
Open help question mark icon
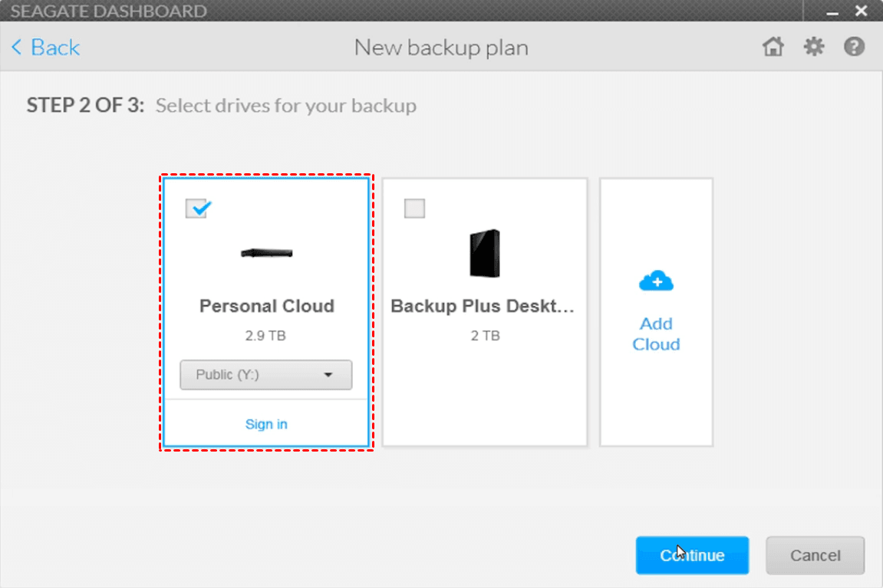click(x=854, y=48)
